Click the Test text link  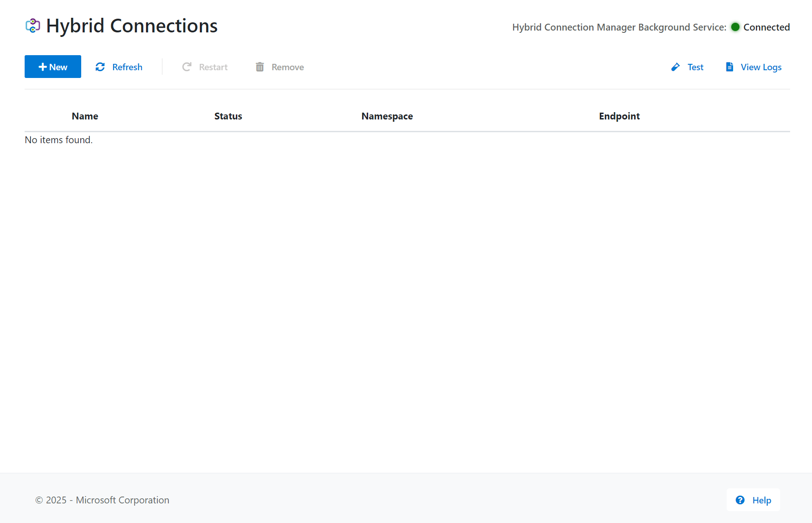pyautogui.click(x=695, y=67)
